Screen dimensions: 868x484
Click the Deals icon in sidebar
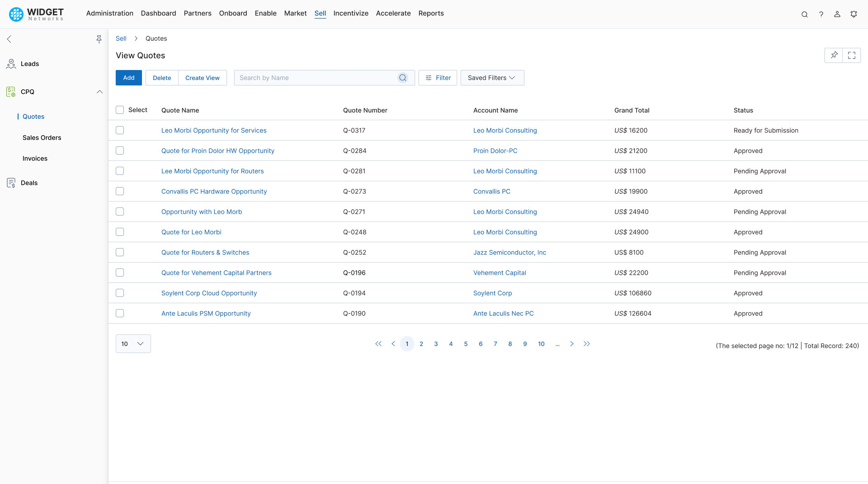click(x=11, y=183)
